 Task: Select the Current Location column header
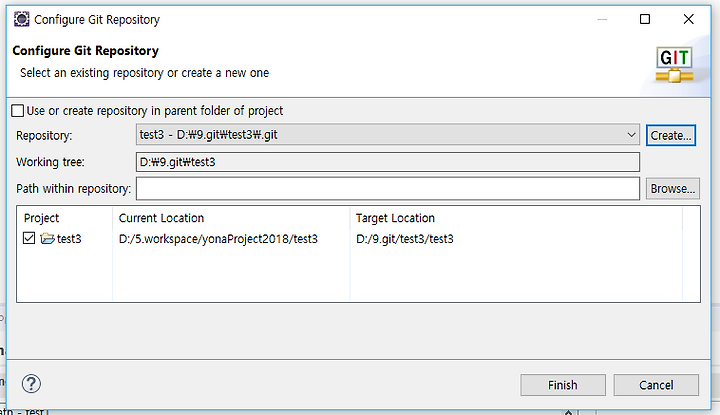point(161,218)
